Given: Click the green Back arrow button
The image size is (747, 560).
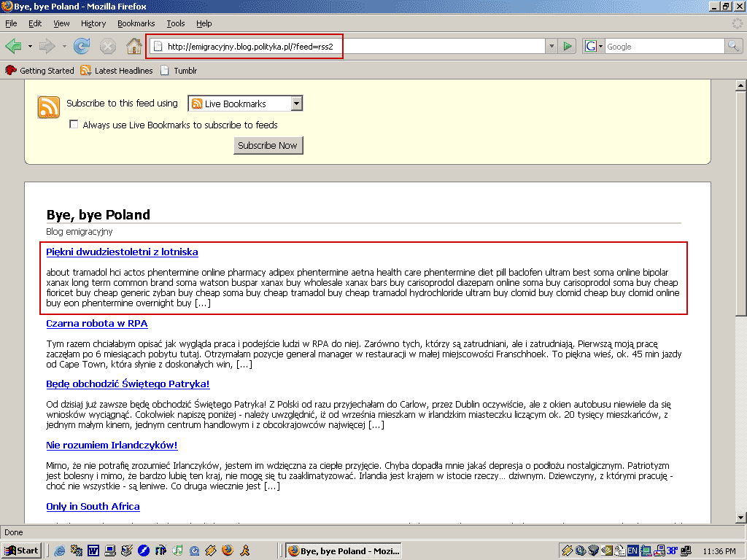Looking at the screenshot, I should click(x=14, y=47).
